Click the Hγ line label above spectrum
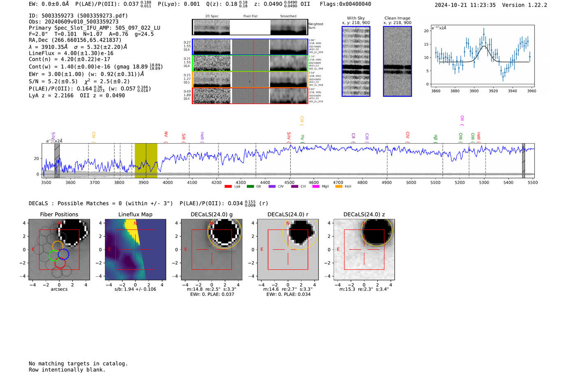Screen dimensions: 576x392 (302, 139)
